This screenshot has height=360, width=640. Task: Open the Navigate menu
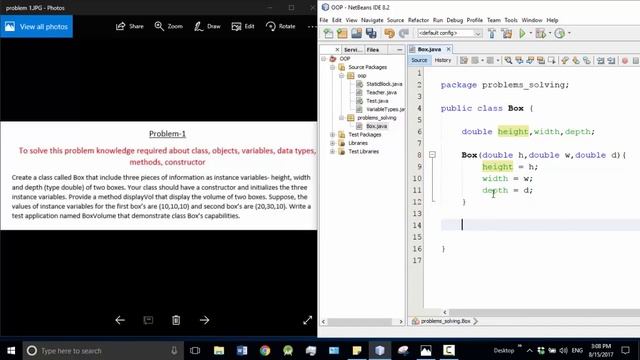372,20
